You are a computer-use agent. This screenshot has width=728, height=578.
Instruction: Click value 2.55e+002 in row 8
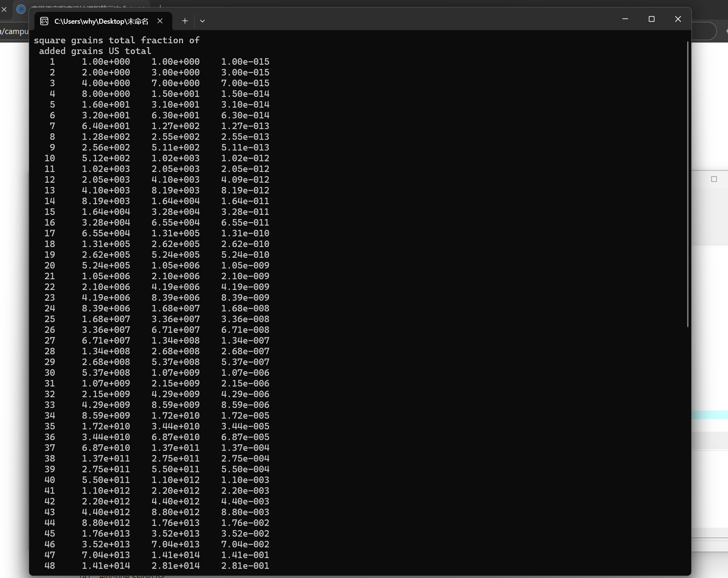click(x=176, y=137)
